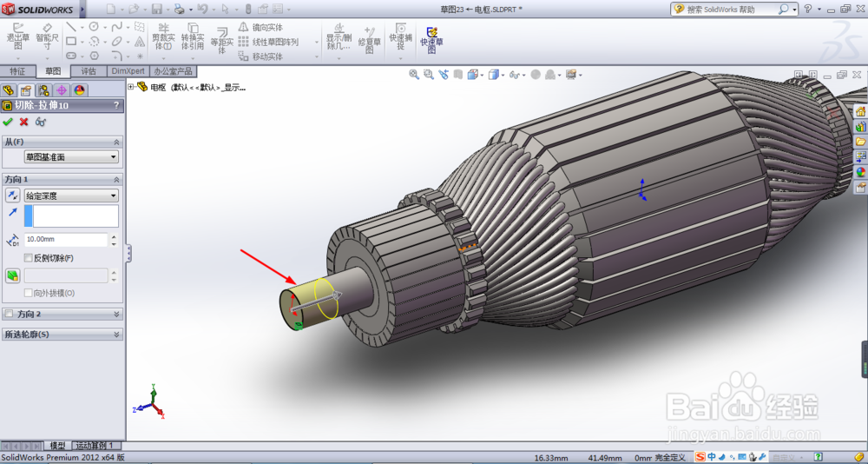Collapse the 从(F) (From) section
The width and height of the screenshot is (868, 464).
click(116, 142)
